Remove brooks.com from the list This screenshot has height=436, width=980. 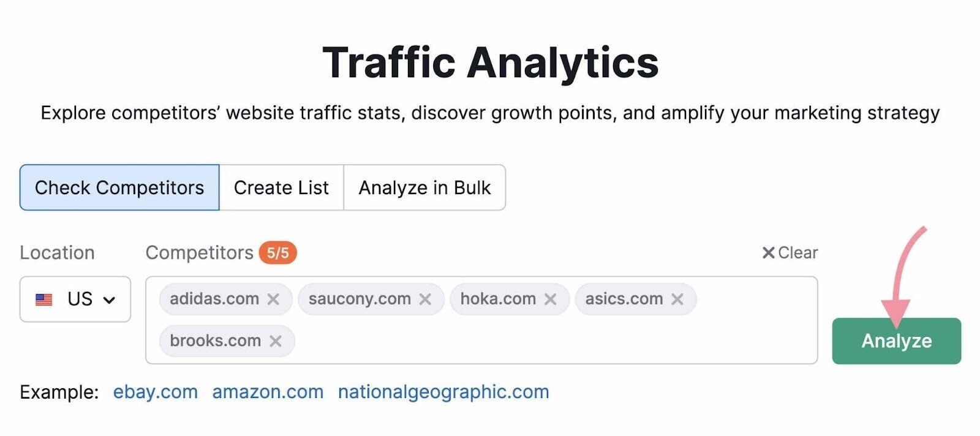click(276, 341)
